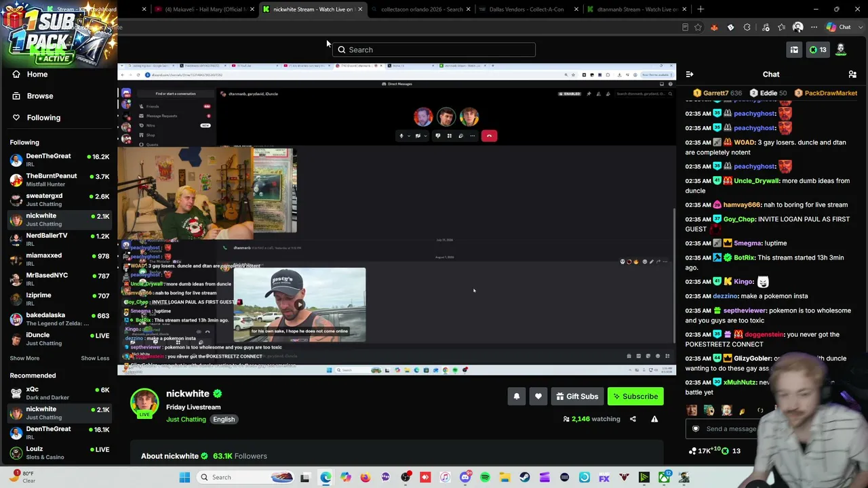Click the Subscribe button for nickwhite
The width and height of the screenshot is (868, 488).
coord(635,396)
